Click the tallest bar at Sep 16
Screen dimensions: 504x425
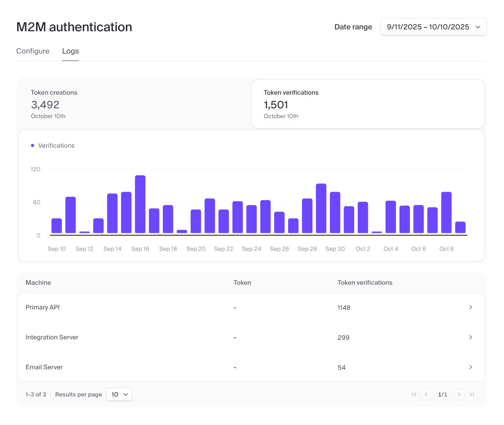click(140, 204)
